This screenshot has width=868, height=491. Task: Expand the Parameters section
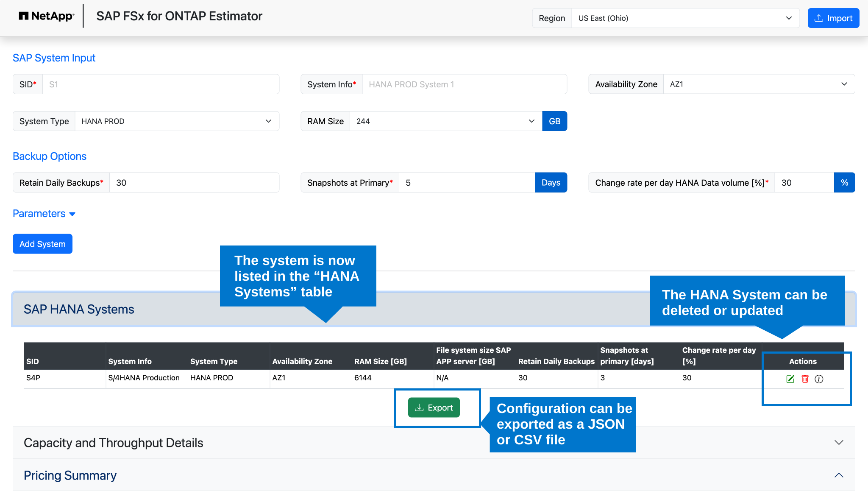click(44, 214)
